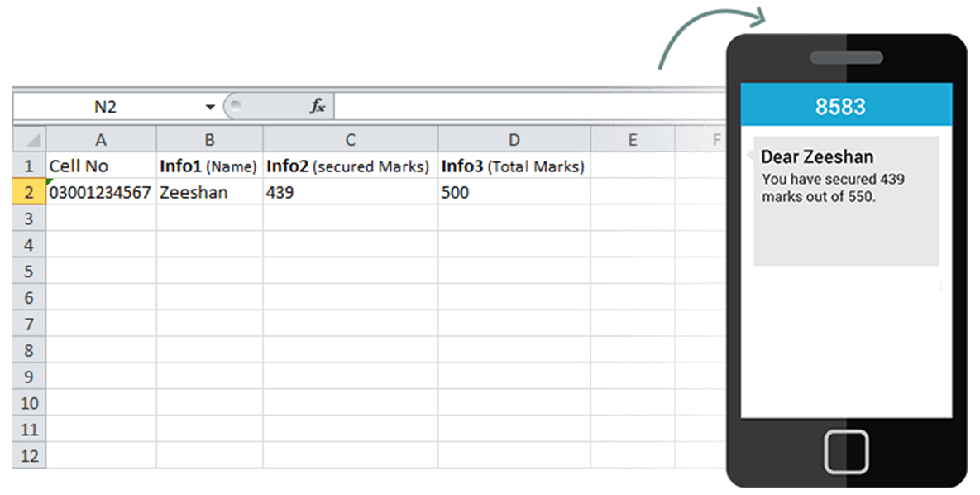Viewport: 980px width, 495px height.
Task: Click the Select All corner triangle
Action: pos(30,140)
